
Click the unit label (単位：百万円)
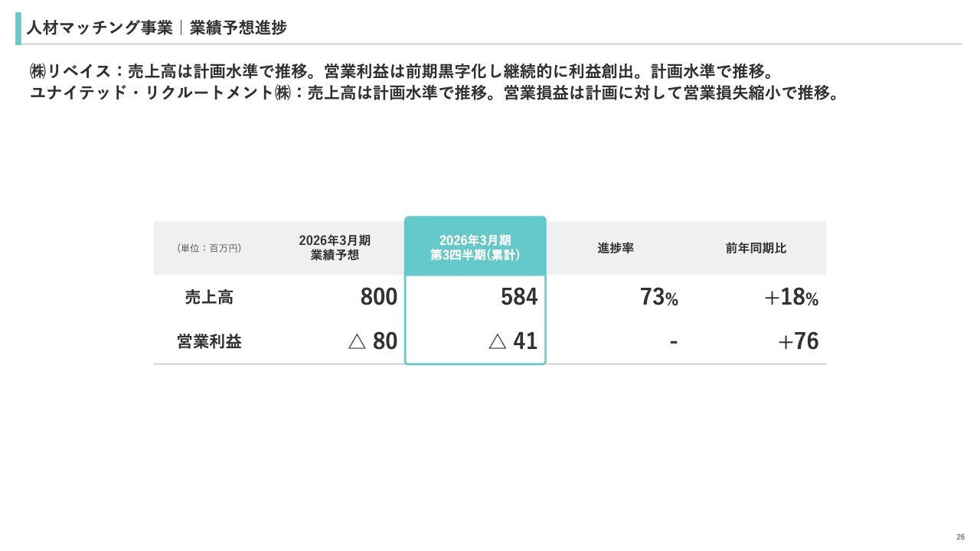[209, 248]
